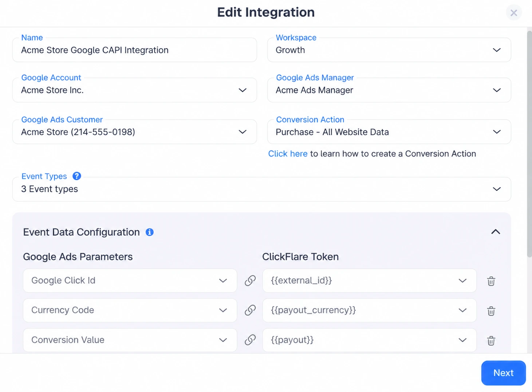The height and width of the screenshot is (392, 532).
Task: Click the link icon beside Google Click Id
Action: coord(250,281)
